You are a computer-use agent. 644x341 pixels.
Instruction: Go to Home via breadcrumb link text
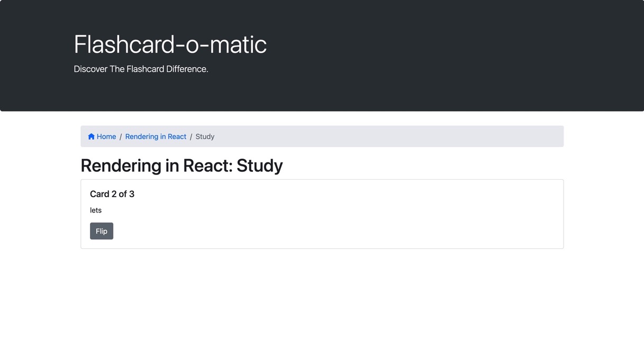[x=106, y=136]
